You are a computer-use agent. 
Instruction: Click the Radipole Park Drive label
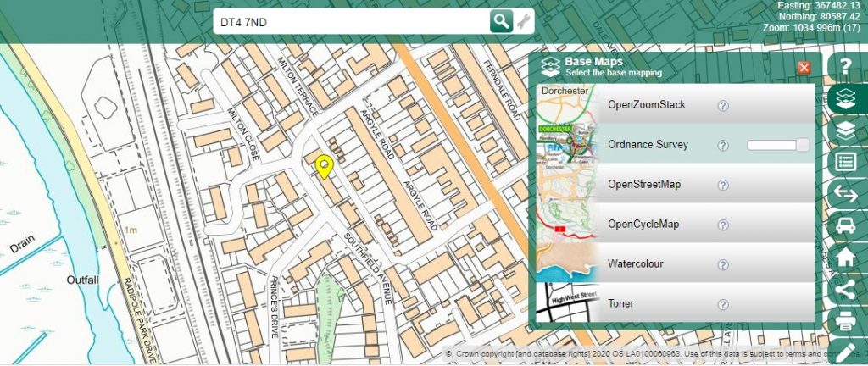click(x=141, y=322)
